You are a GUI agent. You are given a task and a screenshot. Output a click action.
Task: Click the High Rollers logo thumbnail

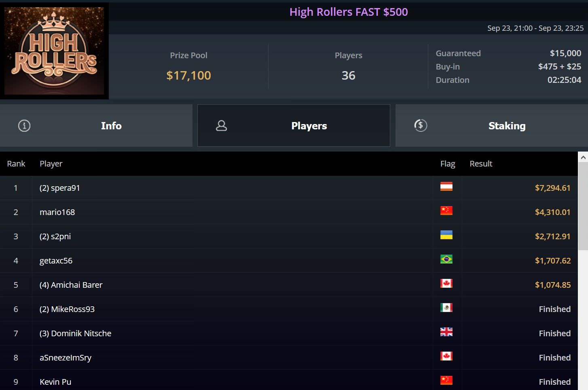pyautogui.click(x=54, y=51)
